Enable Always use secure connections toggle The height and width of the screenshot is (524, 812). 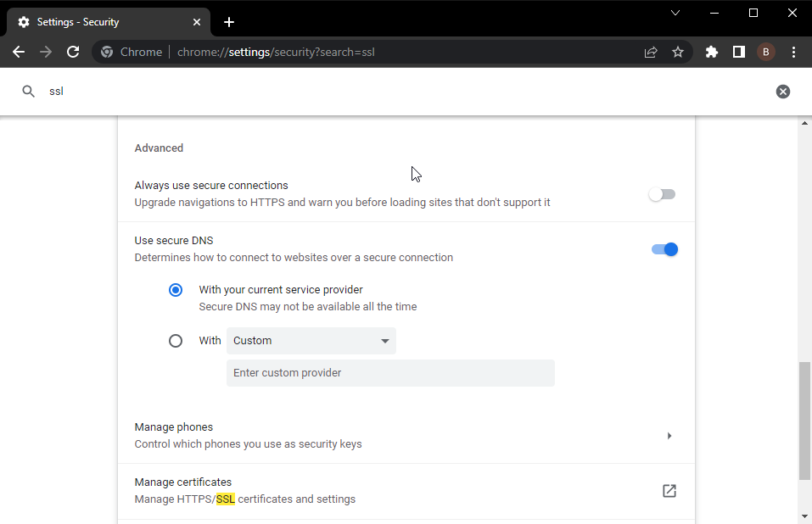click(x=663, y=194)
